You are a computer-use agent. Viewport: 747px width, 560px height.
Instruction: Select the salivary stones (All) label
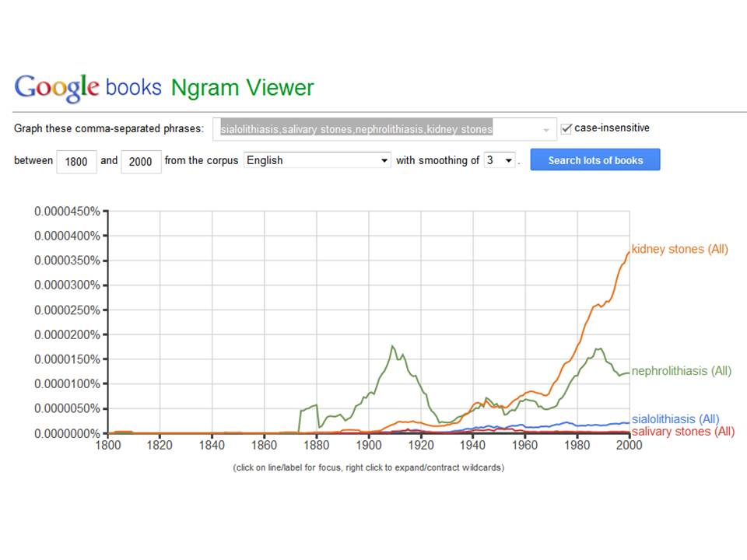tap(683, 432)
